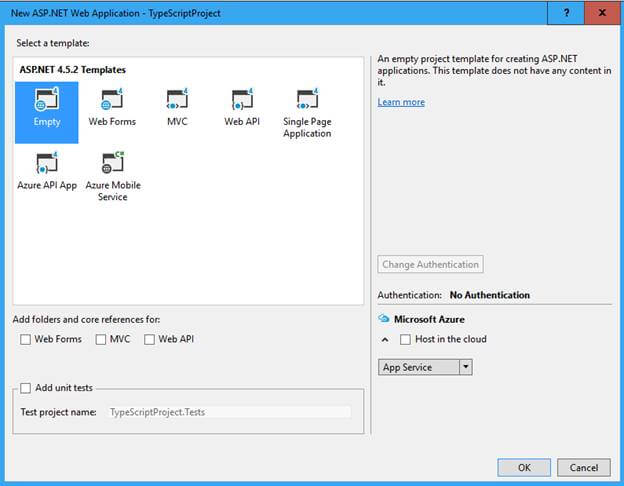Click the Learn more link
The image size is (624, 486).
pyautogui.click(x=401, y=102)
